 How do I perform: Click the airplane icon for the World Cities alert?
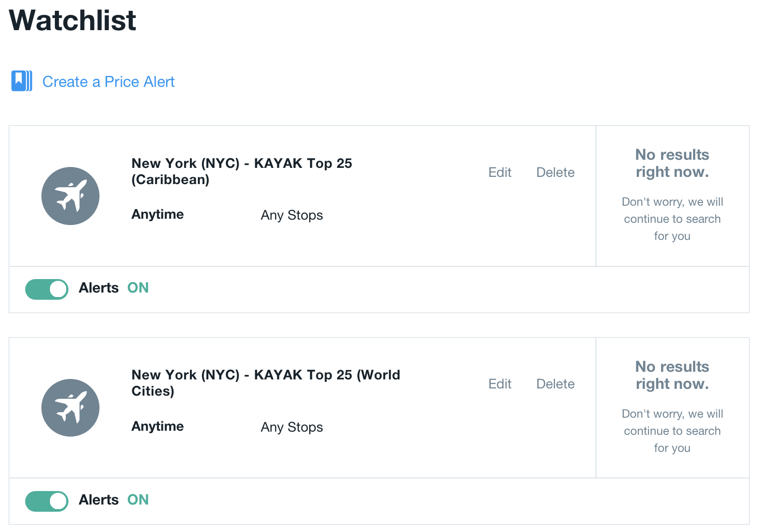coord(70,408)
